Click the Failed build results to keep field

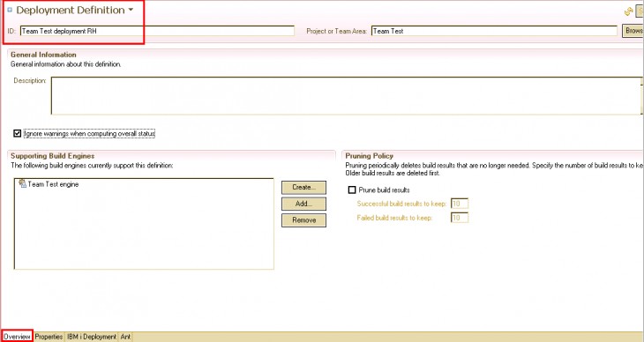click(x=460, y=218)
